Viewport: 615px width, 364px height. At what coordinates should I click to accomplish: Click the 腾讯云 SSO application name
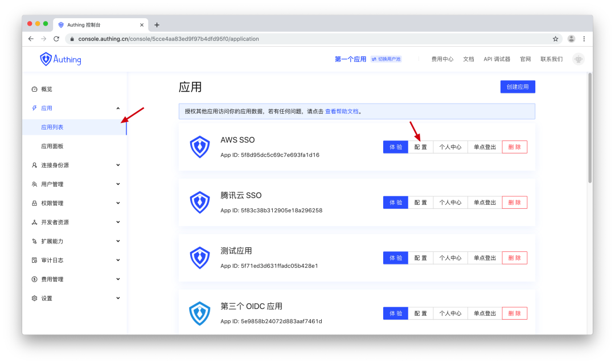pos(241,195)
